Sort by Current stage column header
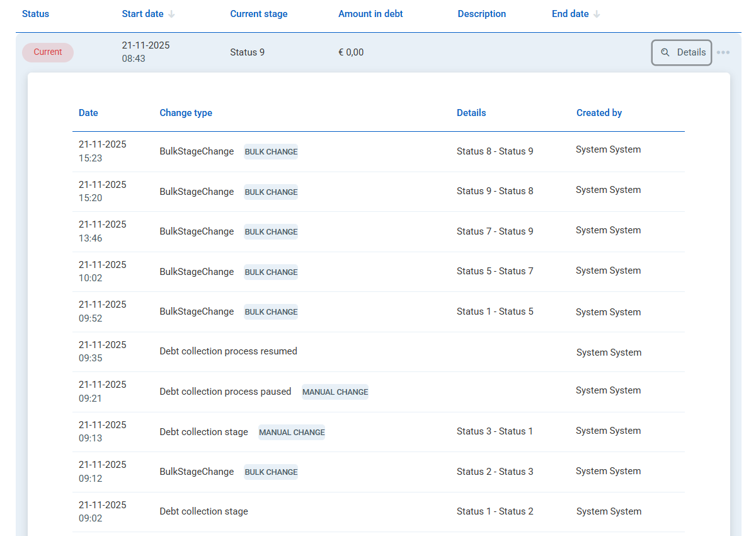756x536 pixels. (258, 14)
